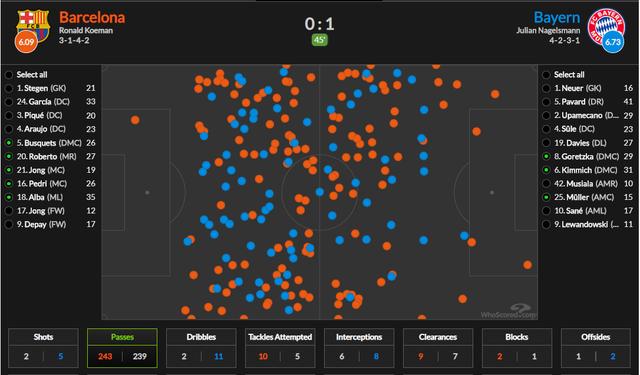Click the Barcelona club crest
The width and height of the screenshot is (640, 375).
(33, 25)
